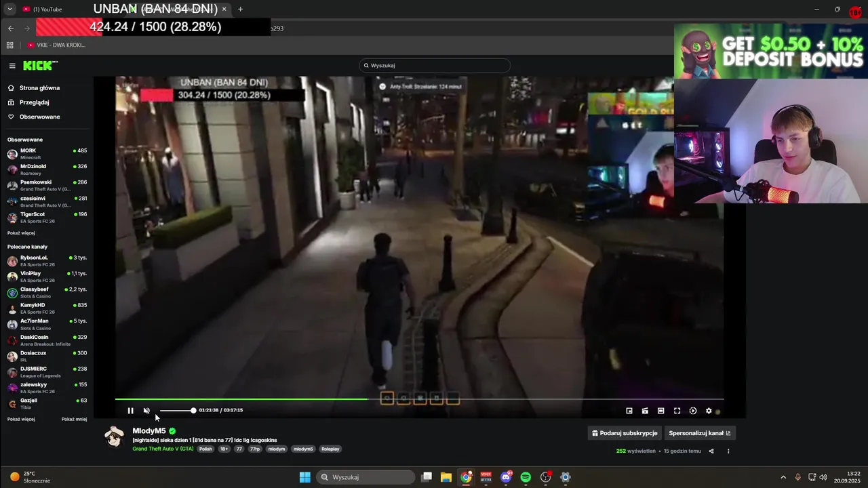Open the tab search dropdown arrow
This screenshot has width=868, height=488.
9,9
